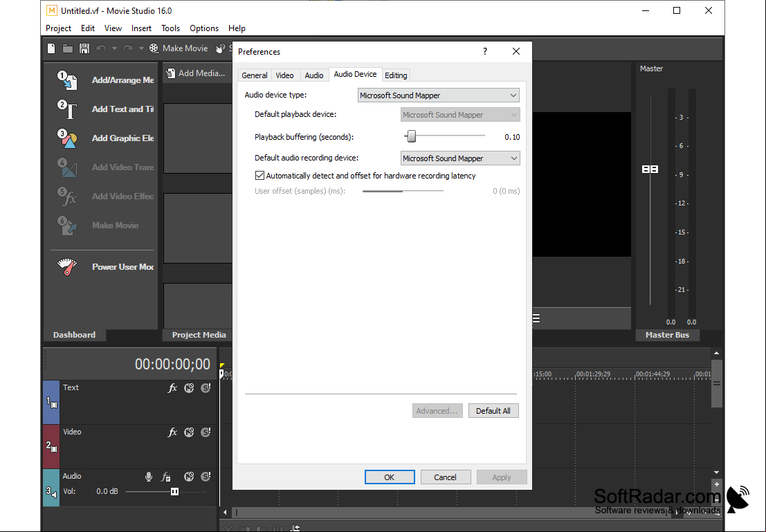Toggle automatic hardware recording latency detection
Screen dimensions: 766x532
260,176
